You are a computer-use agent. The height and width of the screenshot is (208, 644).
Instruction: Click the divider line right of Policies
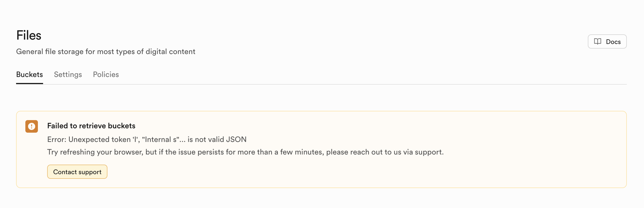pos(354,84)
